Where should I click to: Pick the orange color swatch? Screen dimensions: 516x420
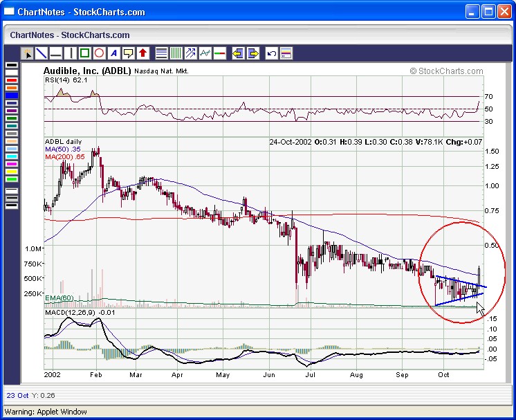pos(12,88)
